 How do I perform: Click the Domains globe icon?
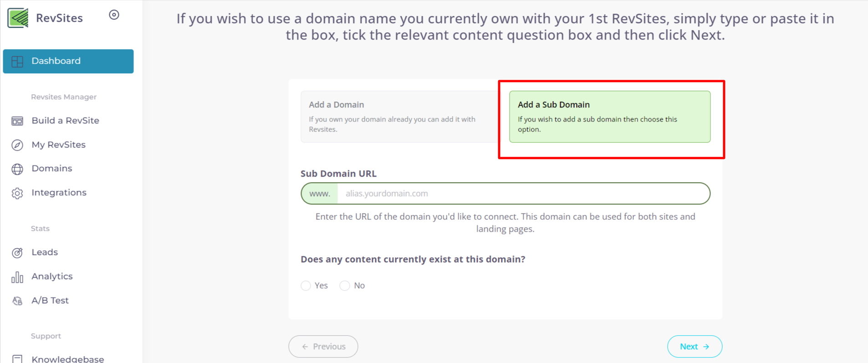tap(17, 169)
